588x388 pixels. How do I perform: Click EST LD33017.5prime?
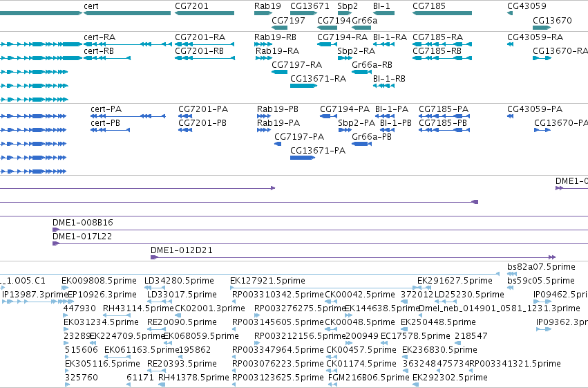click(182, 295)
